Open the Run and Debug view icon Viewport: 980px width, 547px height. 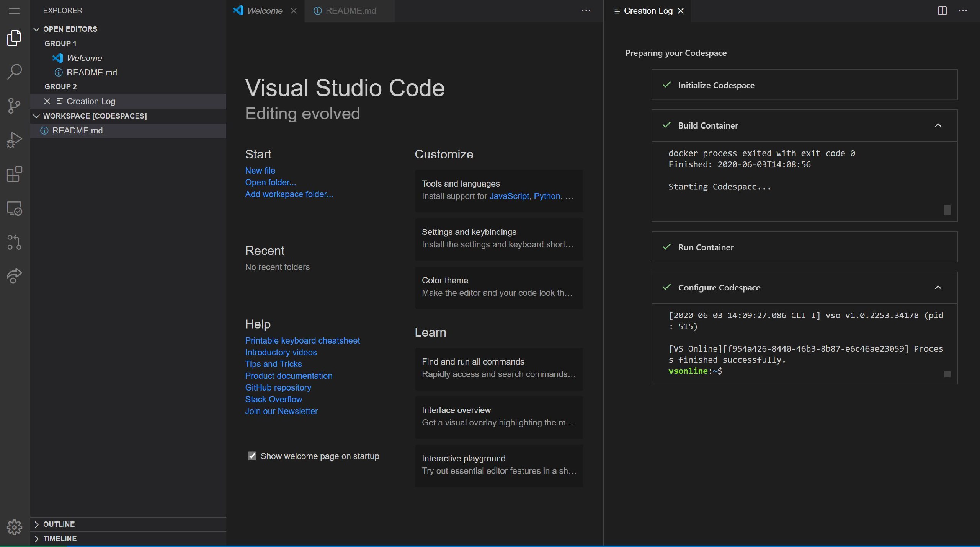[14, 140]
